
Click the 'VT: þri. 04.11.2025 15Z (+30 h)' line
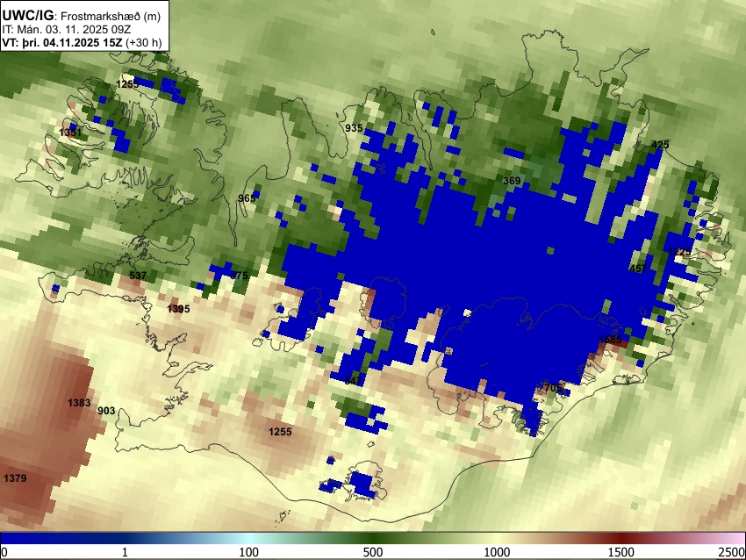click(82, 42)
